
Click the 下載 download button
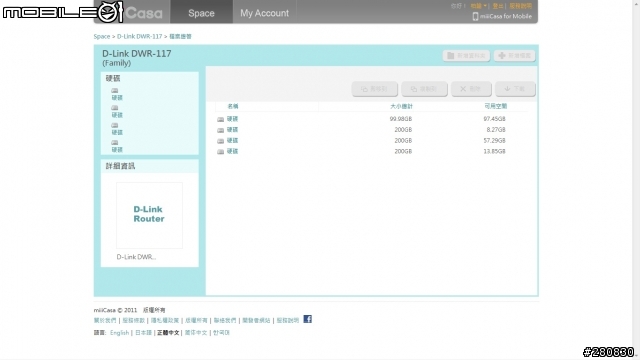tap(515, 89)
